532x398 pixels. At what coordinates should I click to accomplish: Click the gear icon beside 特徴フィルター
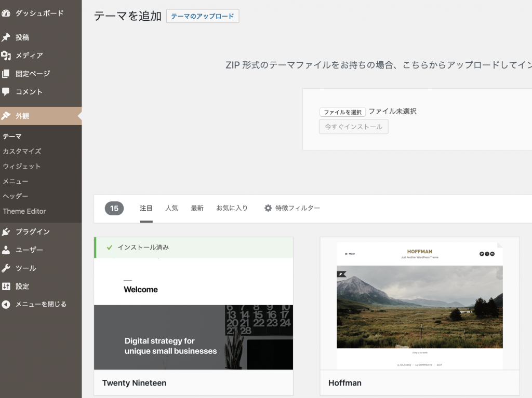268,208
